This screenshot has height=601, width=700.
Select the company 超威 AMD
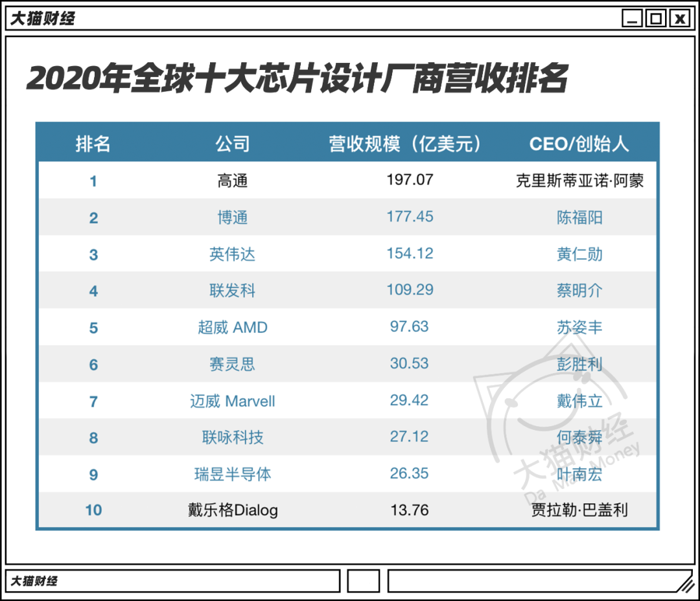tap(233, 328)
